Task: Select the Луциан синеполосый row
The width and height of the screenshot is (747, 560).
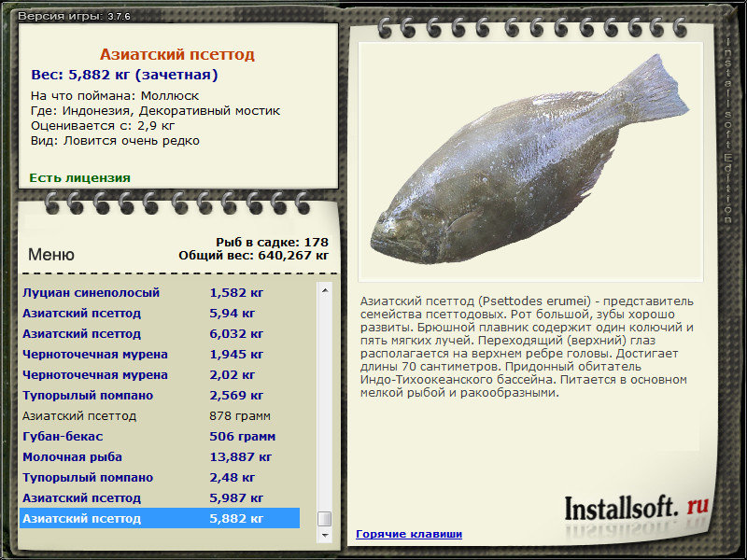Action: pos(160,293)
